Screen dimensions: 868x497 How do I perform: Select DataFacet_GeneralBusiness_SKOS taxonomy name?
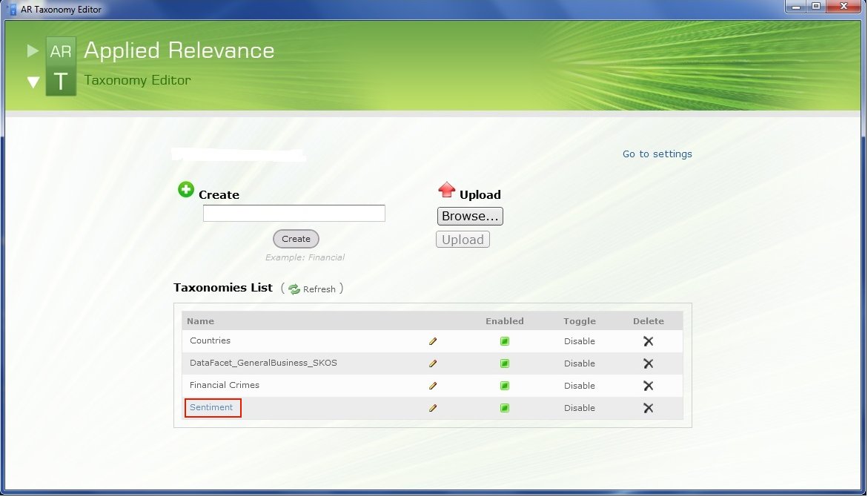click(263, 363)
